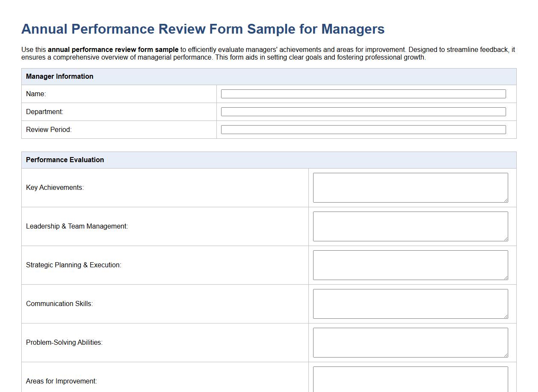Viewport: 538px width, 392px height.
Task: Click the Key Achievements row label
Action: click(x=55, y=187)
